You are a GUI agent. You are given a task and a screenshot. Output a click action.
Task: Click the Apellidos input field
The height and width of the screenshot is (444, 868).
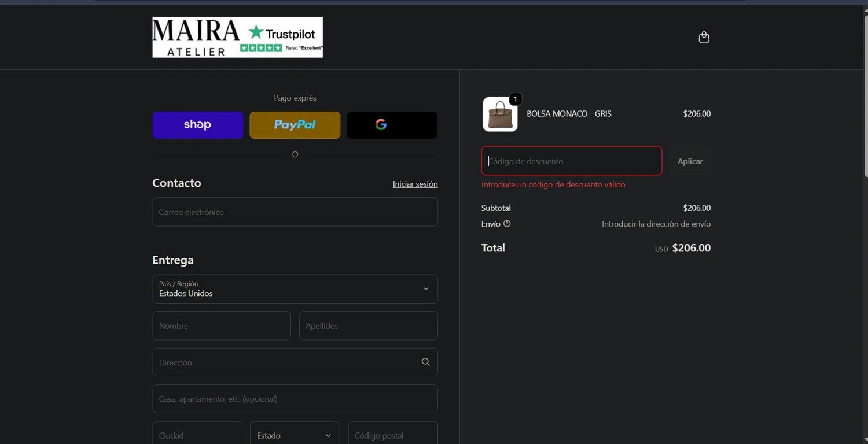(369, 326)
